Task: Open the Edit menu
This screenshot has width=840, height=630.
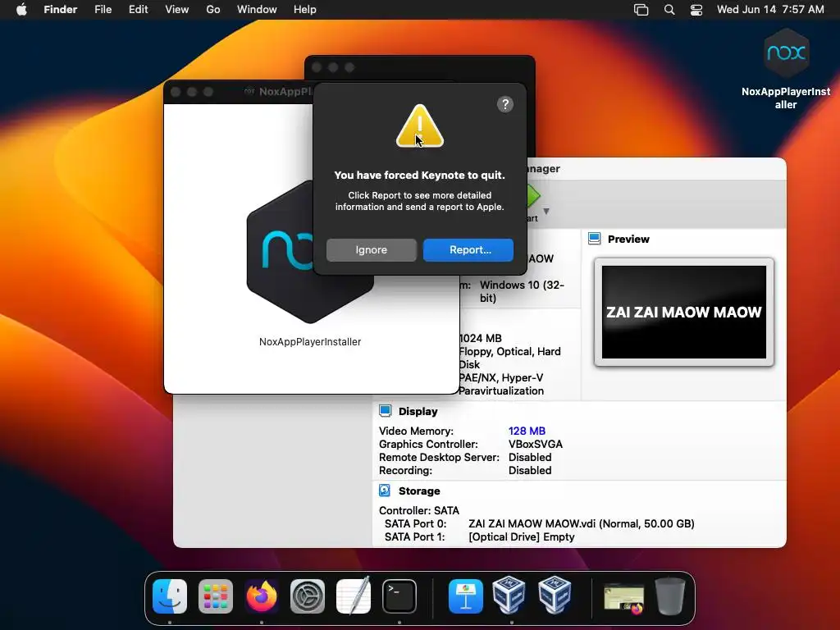Action: tap(138, 10)
